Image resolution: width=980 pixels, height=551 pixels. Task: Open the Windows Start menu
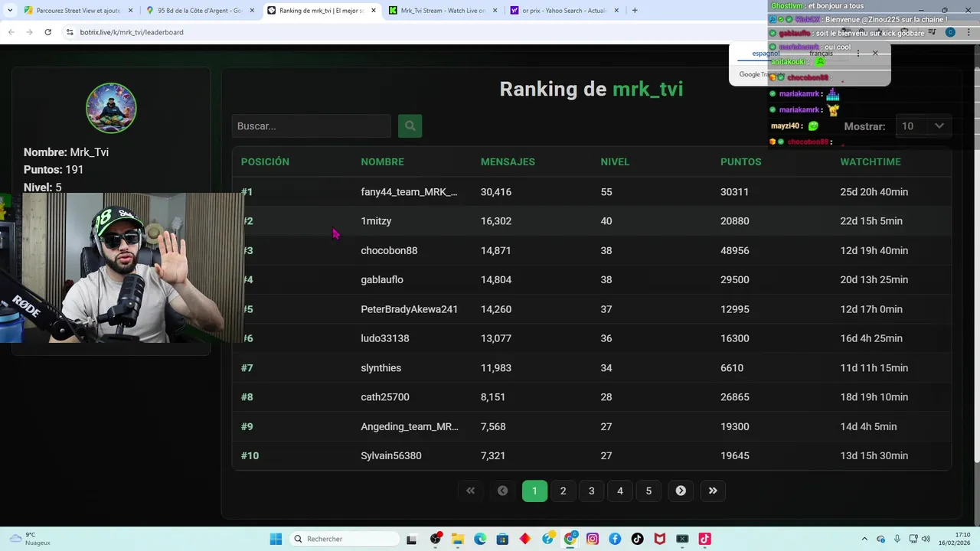276,539
